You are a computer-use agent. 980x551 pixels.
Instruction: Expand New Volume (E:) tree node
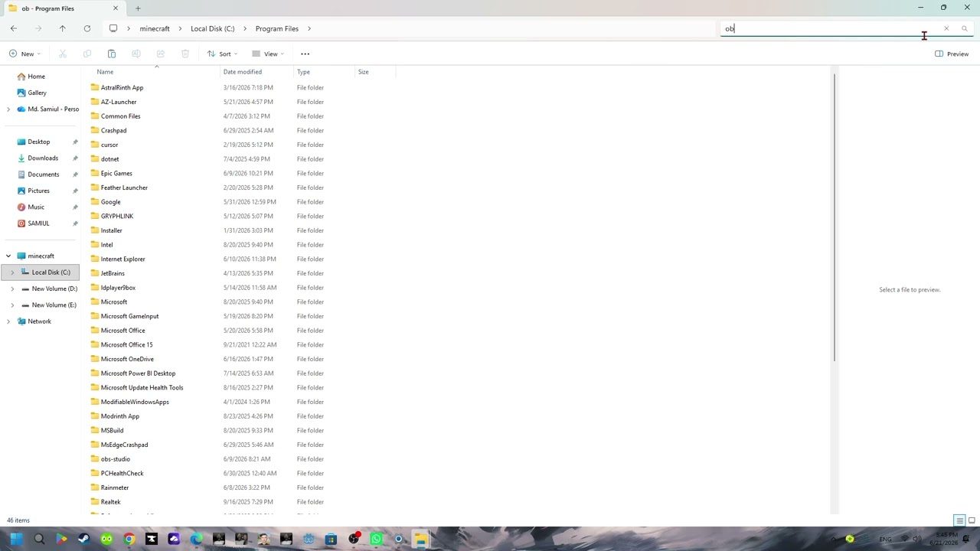(x=12, y=305)
